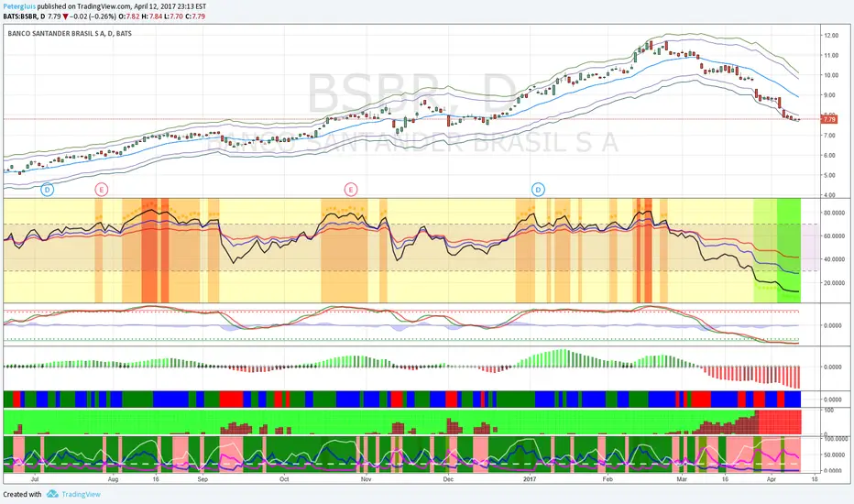Click the 'Jul' time axis label

35,479
